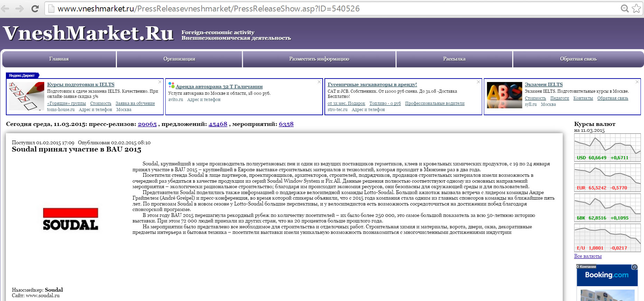Reload the page with the refresh icon
The width and height of the screenshot is (644, 301).
35,9
